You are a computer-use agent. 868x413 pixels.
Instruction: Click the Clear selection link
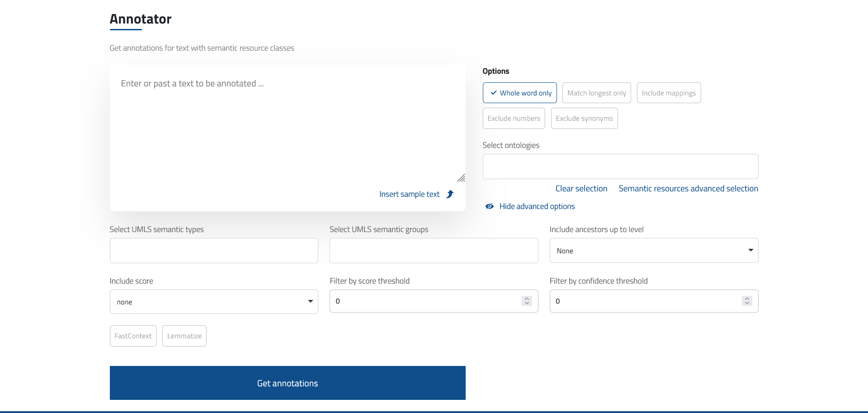coord(581,189)
